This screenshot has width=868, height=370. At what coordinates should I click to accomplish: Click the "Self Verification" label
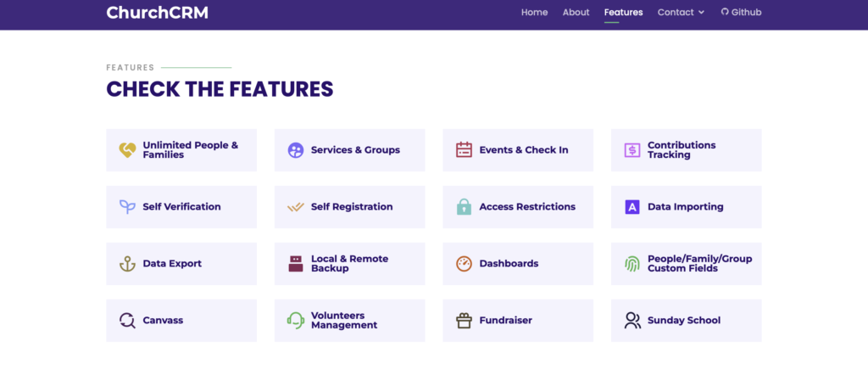tap(181, 207)
